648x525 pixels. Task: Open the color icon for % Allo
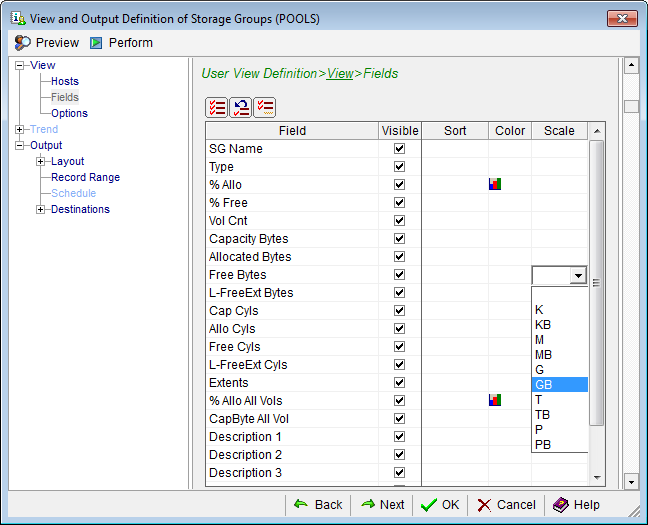(494, 184)
